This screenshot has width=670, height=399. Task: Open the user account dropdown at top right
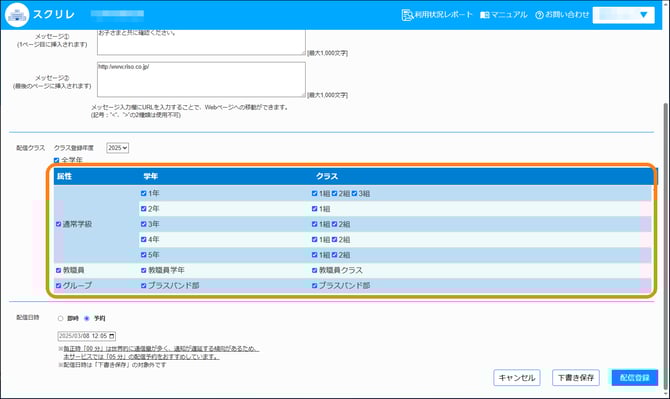click(623, 15)
